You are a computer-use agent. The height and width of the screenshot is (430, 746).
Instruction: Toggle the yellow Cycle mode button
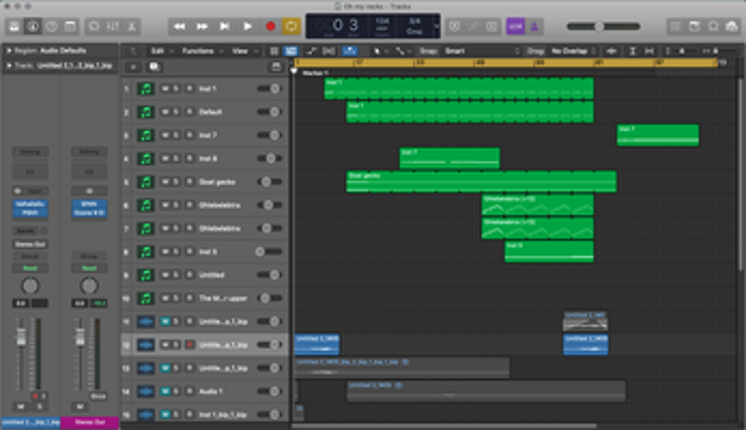coord(291,27)
